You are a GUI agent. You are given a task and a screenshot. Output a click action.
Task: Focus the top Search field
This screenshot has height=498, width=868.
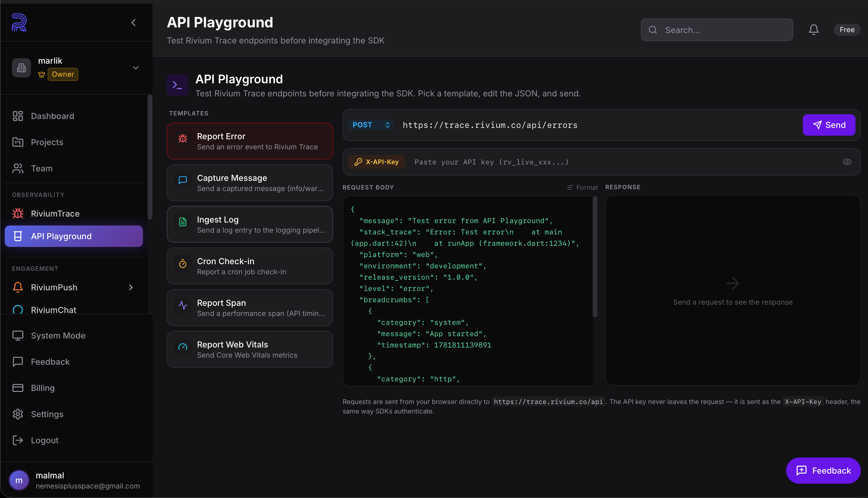click(x=717, y=30)
